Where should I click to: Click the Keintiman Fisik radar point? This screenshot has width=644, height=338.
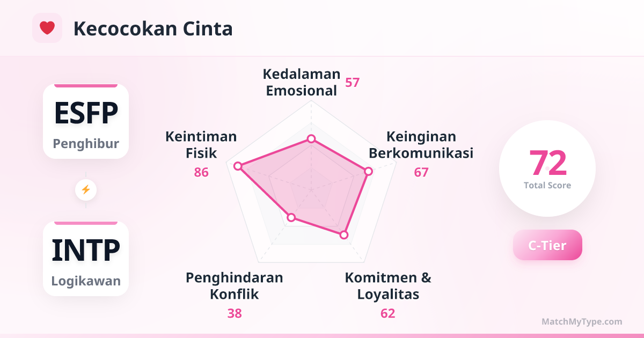[238, 166]
